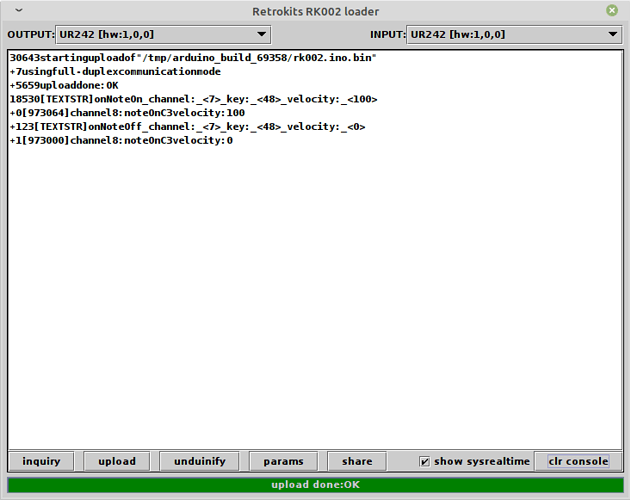Click the upload button
Screen dimensions: 630x500
[x=117, y=461]
